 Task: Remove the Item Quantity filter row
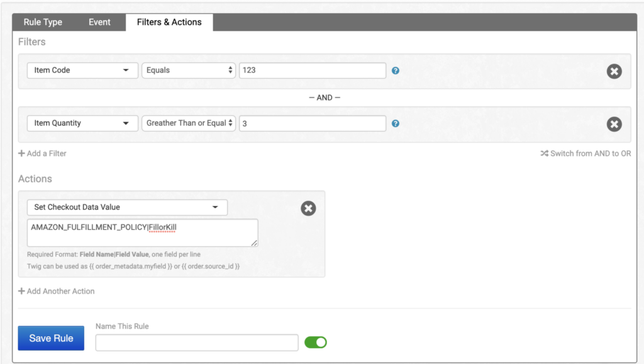click(614, 124)
